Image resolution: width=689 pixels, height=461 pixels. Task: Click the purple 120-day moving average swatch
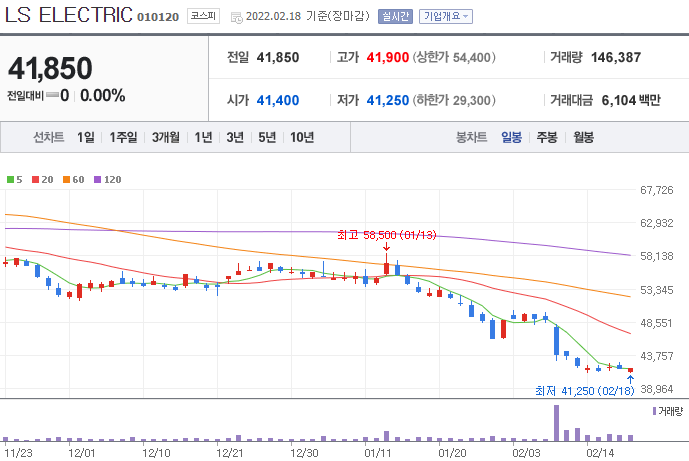pyautogui.click(x=98, y=179)
